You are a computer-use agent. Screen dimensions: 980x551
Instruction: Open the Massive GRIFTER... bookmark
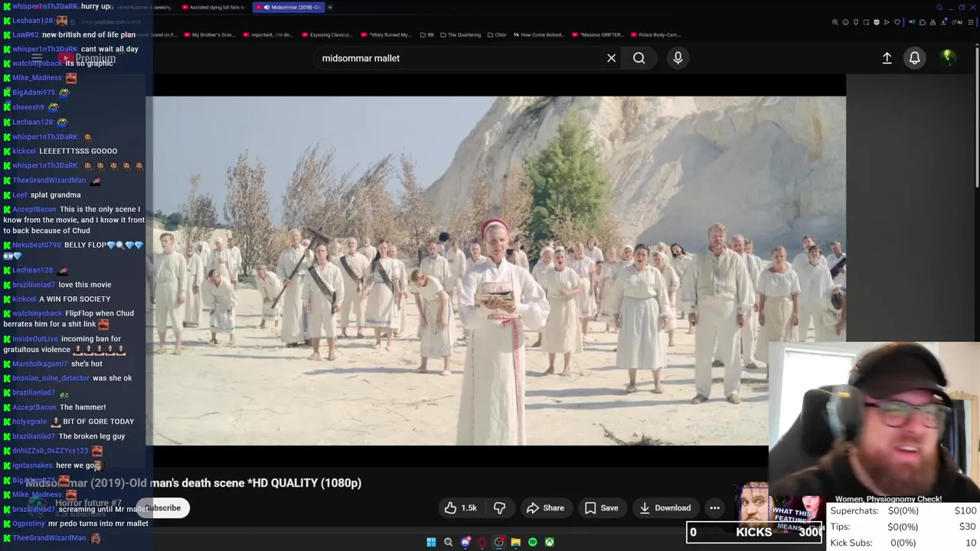tap(599, 34)
